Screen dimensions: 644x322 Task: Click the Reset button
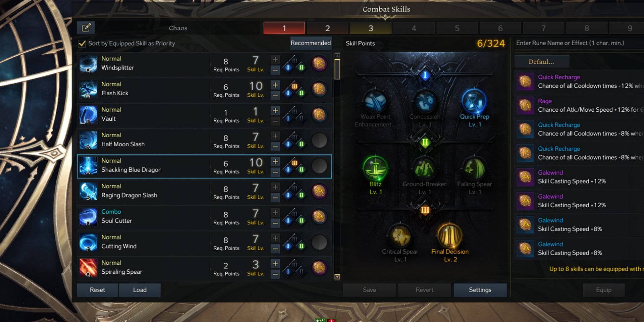(x=97, y=290)
